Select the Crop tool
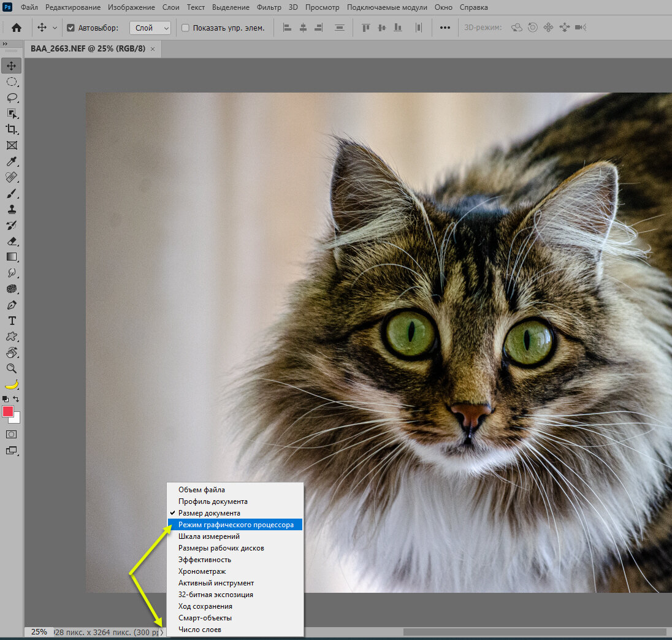 point(12,129)
